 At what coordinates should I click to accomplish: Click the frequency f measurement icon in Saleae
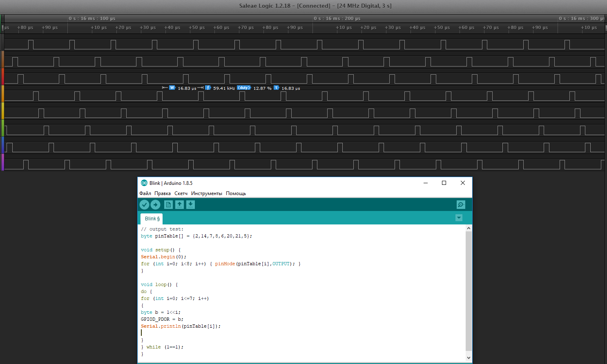point(208,88)
